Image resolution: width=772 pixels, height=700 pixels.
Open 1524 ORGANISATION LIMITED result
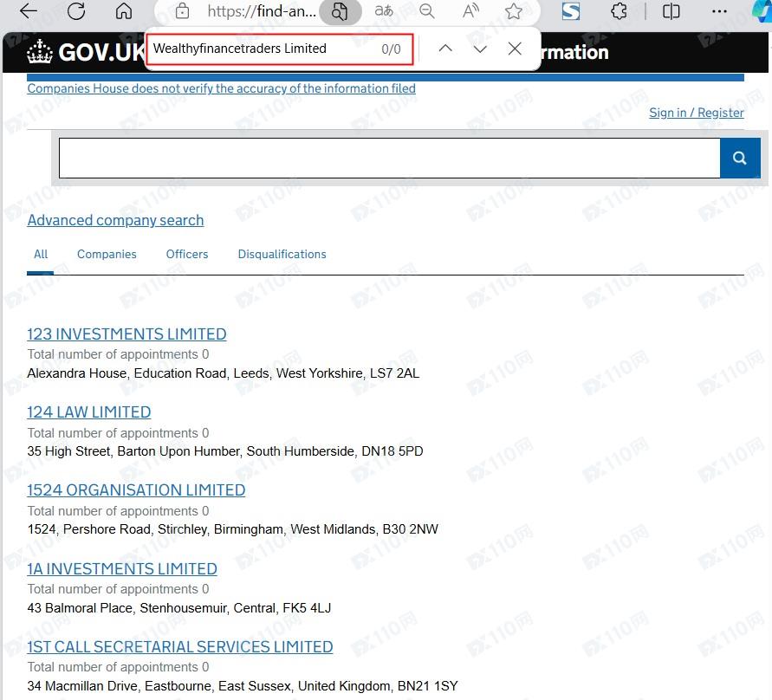pos(136,490)
